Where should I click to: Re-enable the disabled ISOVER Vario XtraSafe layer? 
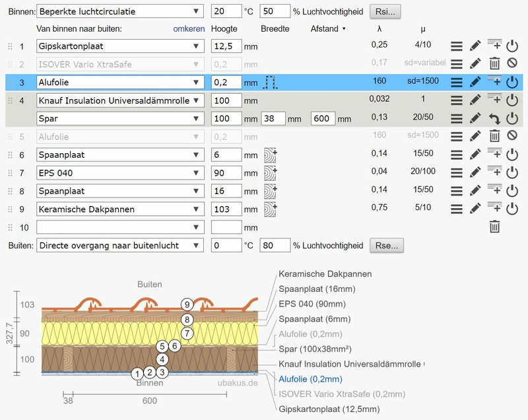[513, 64]
